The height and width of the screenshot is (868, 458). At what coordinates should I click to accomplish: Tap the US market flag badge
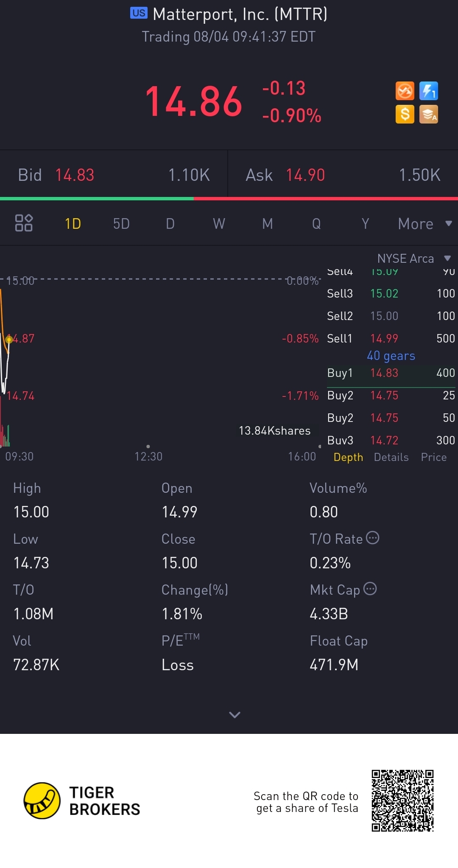tap(139, 13)
